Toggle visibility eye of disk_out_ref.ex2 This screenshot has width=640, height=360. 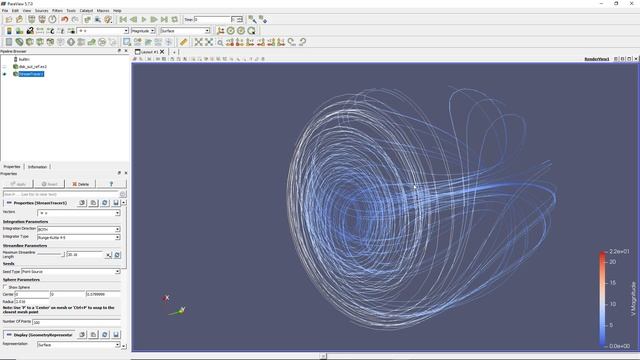coord(5,67)
